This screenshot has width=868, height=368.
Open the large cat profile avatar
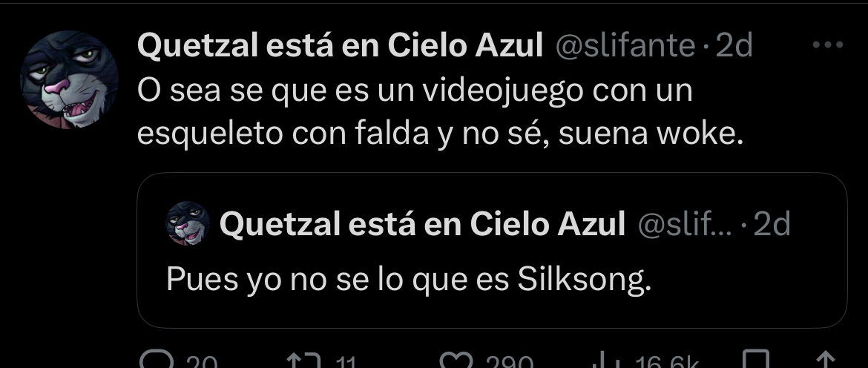click(69, 79)
